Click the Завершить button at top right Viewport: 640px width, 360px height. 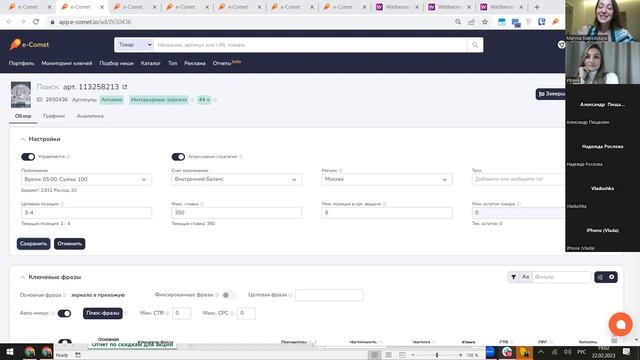click(551, 94)
